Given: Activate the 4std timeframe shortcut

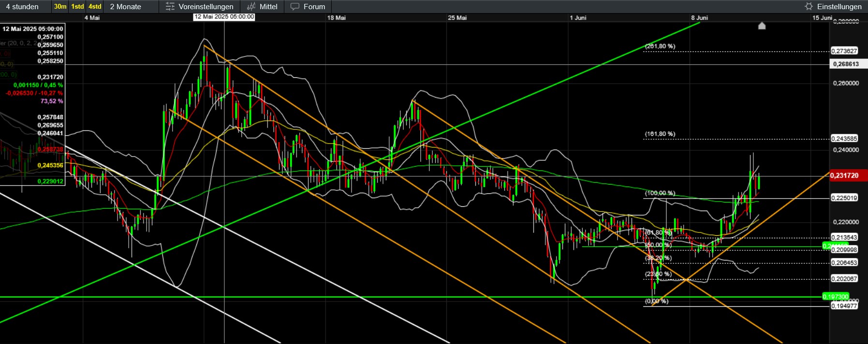Looking at the screenshot, I should [x=95, y=7].
